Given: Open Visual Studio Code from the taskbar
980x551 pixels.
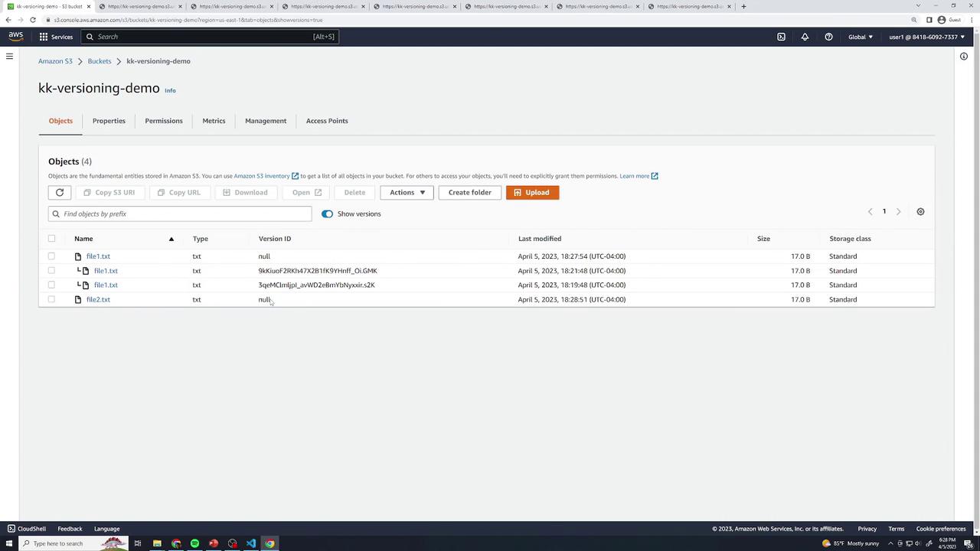Looking at the screenshot, I should pos(251,543).
